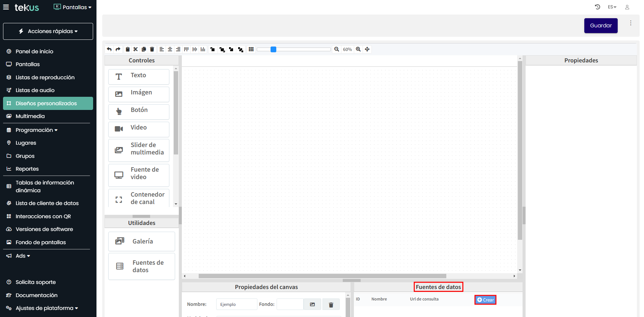Screen dimensions: 644x317
Task: Toggle the hamburger menu to collapse the sidebar
Action: point(6,7)
